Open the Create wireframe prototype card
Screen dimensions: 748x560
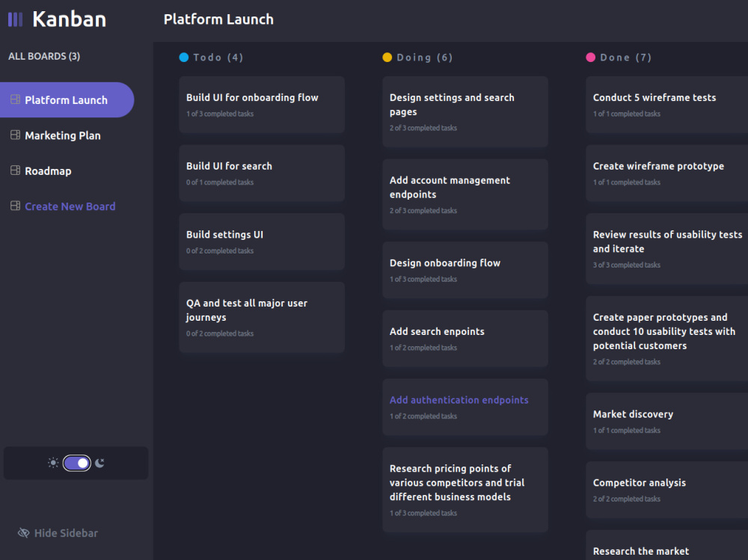667,173
